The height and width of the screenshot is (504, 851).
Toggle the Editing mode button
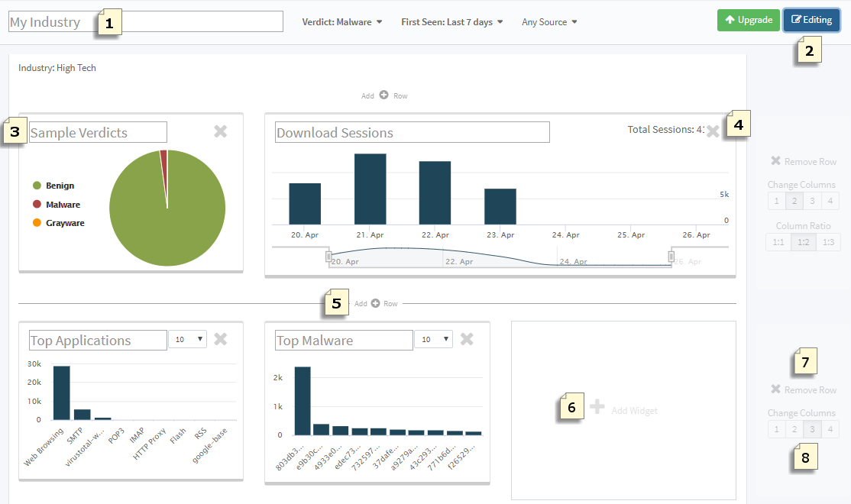click(811, 21)
